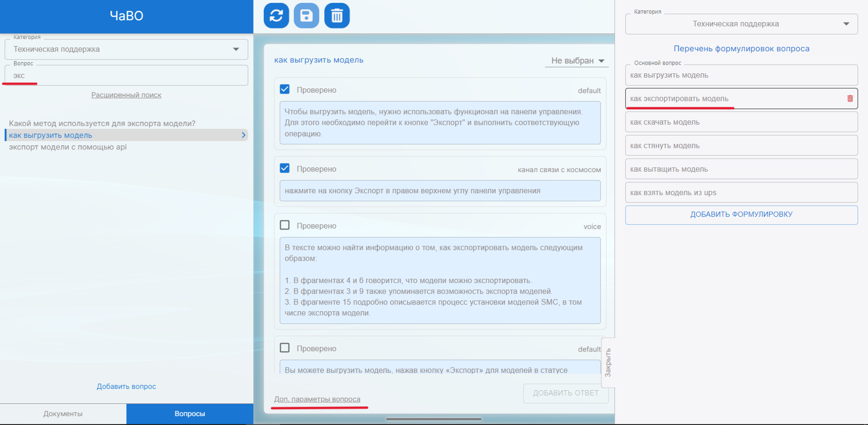
Task: Switch to the 'Вопросы' tab
Action: [189, 414]
